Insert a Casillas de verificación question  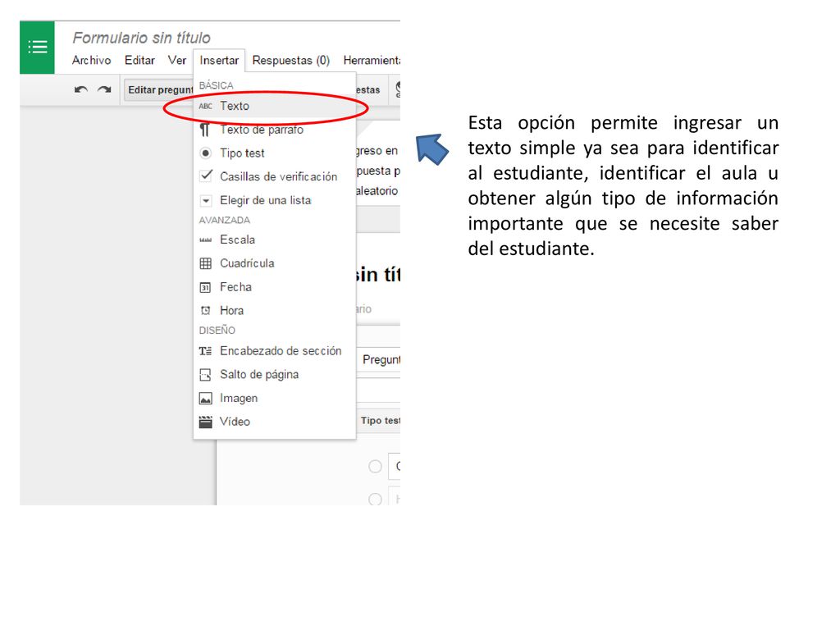pos(275,177)
